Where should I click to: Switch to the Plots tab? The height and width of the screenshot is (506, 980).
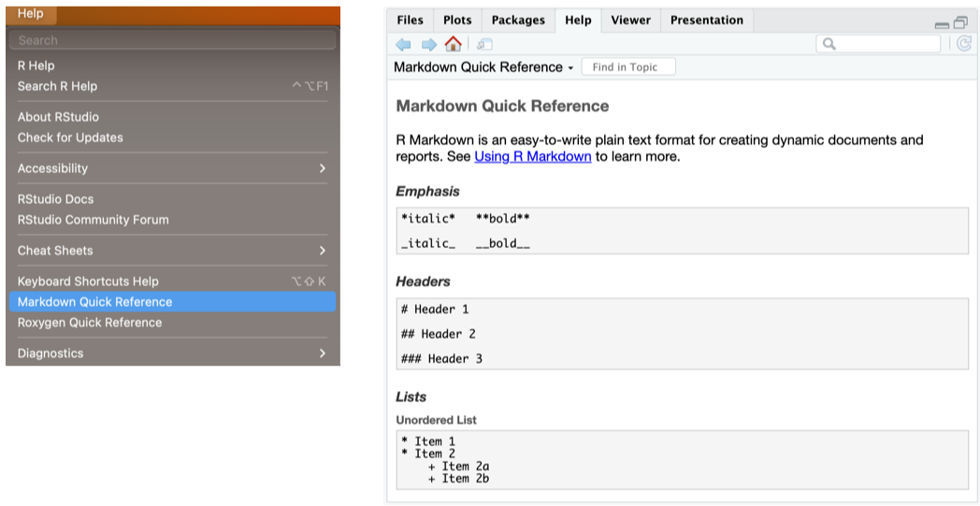pos(457,20)
